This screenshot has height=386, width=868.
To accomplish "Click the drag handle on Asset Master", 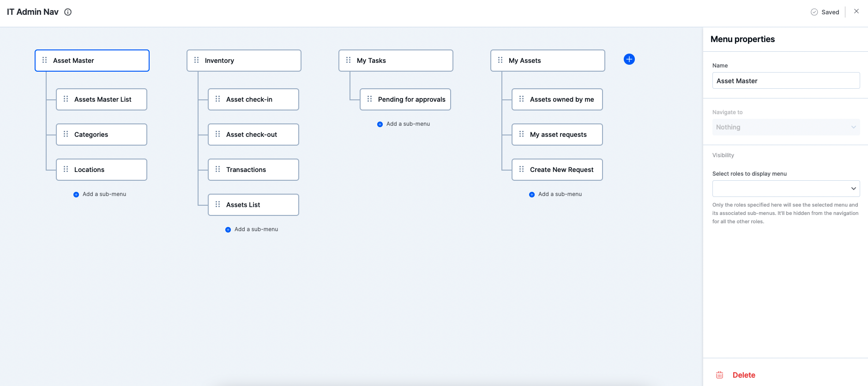I will [45, 60].
